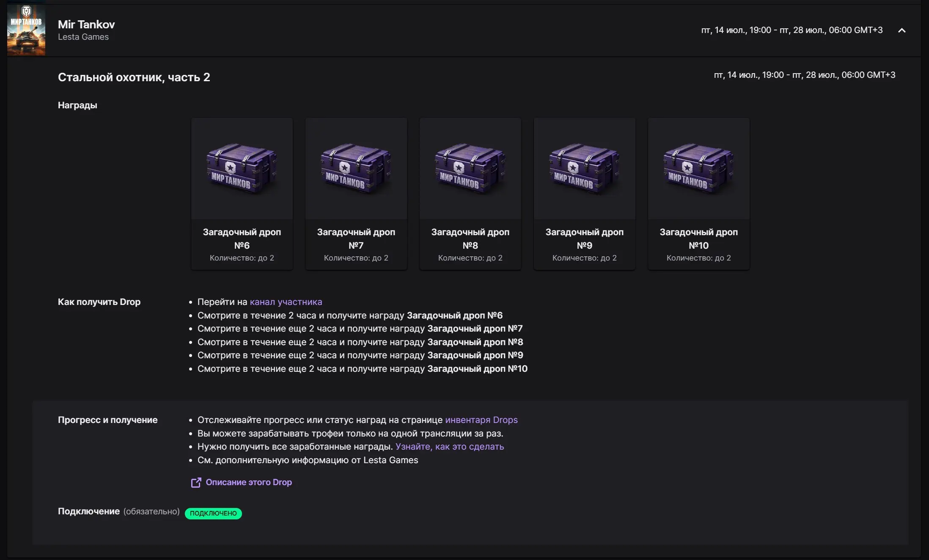Select the Загадочный дроп №6 crate image
The width and height of the screenshot is (929, 560).
(242, 168)
